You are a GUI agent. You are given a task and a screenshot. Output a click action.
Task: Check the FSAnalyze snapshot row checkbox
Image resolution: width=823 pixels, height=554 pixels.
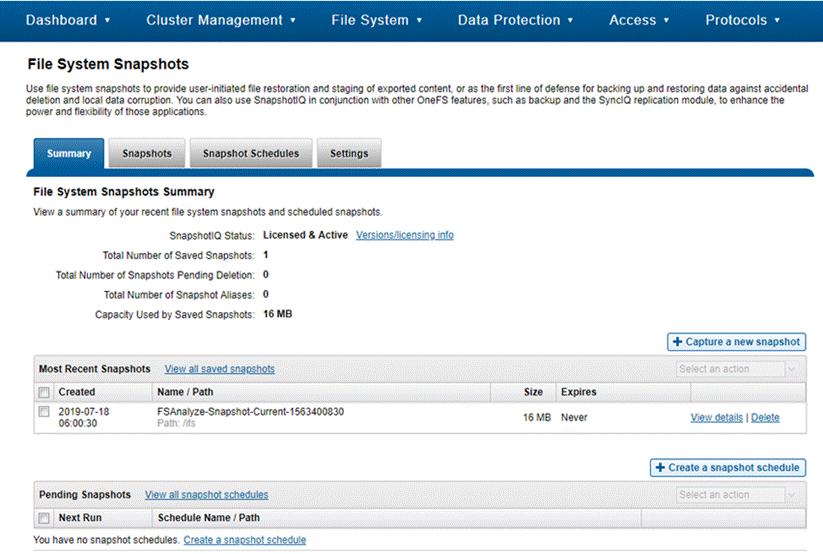coord(44,412)
